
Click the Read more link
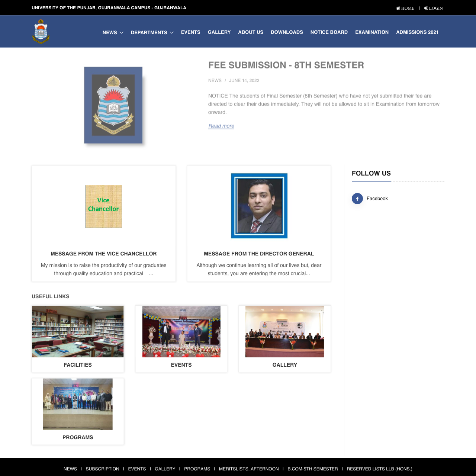coord(221,126)
